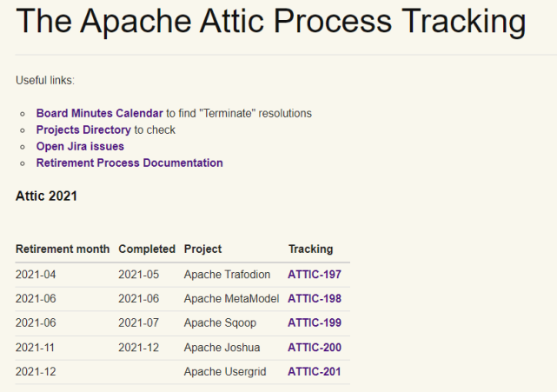Click the page title heading
This screenshot has width=557, height=392.
click(270, 22)
